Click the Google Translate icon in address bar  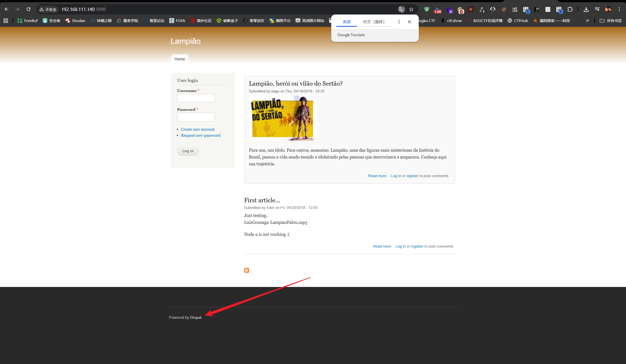[401, 10]
